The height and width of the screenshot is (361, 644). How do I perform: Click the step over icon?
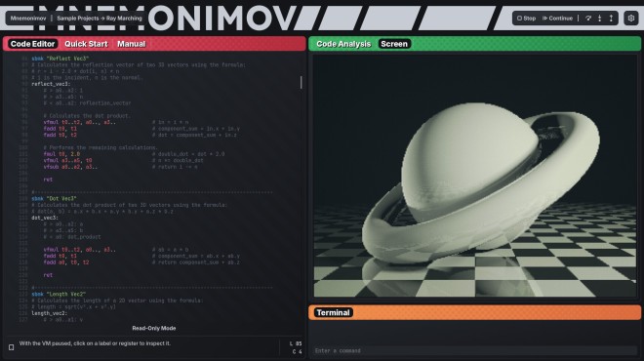588,19
